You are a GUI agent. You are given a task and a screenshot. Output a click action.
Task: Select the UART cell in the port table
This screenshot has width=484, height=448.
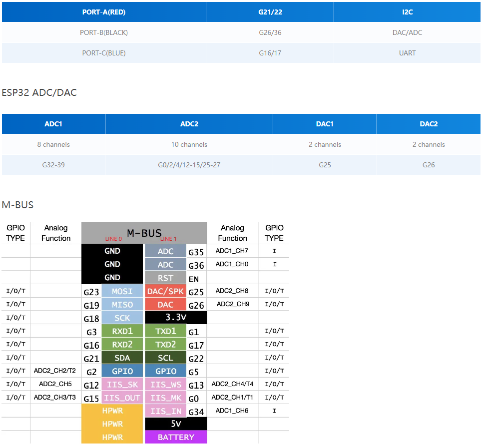[407, 53]
